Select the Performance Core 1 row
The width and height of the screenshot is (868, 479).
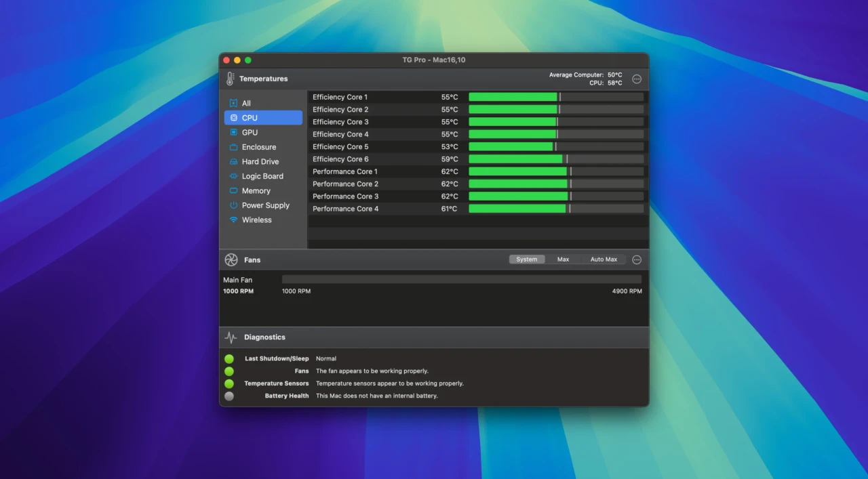click(x=478, y=171)
